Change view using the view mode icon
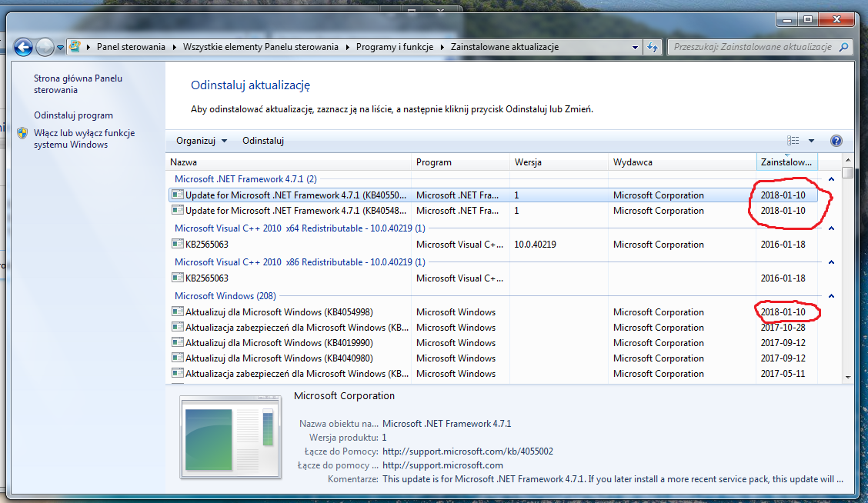 (x=793, y=141)
